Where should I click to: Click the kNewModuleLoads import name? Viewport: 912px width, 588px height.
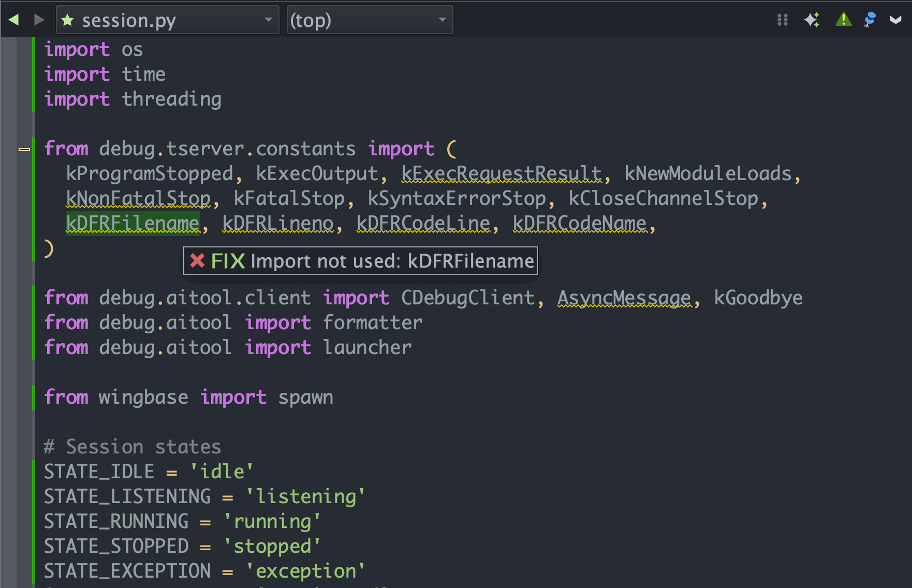(708, 173)
